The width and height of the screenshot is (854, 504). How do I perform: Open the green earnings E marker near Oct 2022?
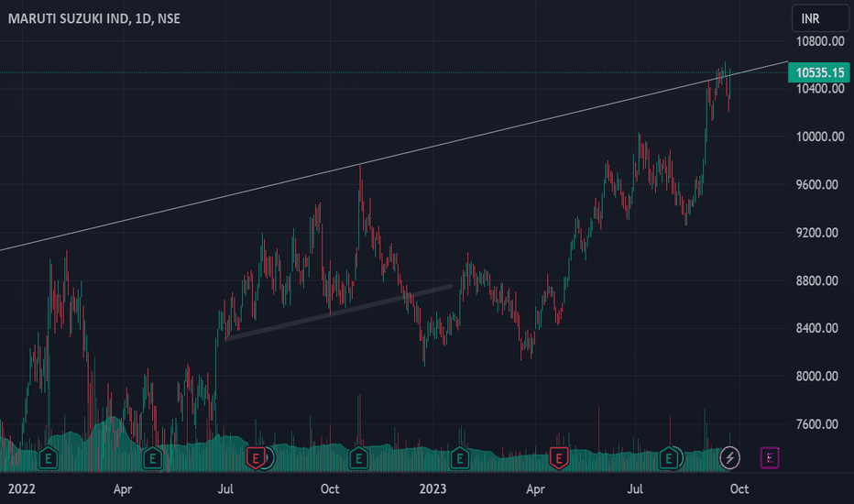pyautogui.click(x=358, y=458)
